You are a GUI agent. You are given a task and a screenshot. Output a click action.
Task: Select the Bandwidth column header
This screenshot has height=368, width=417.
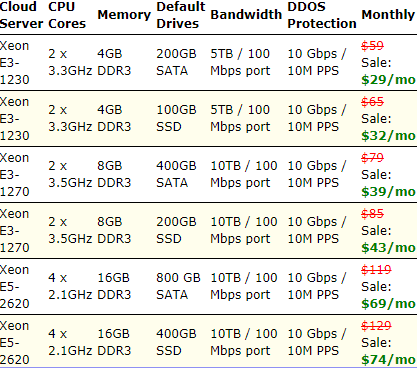pos(246,15)
